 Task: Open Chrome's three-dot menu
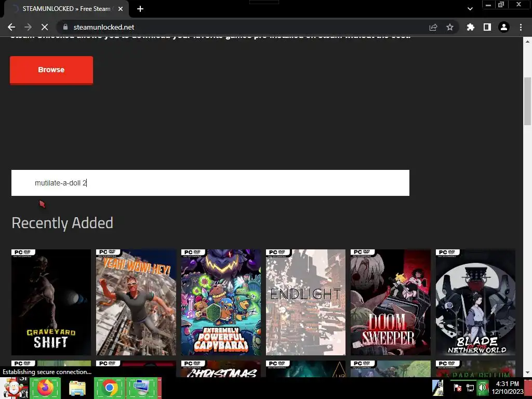[521, 27]
